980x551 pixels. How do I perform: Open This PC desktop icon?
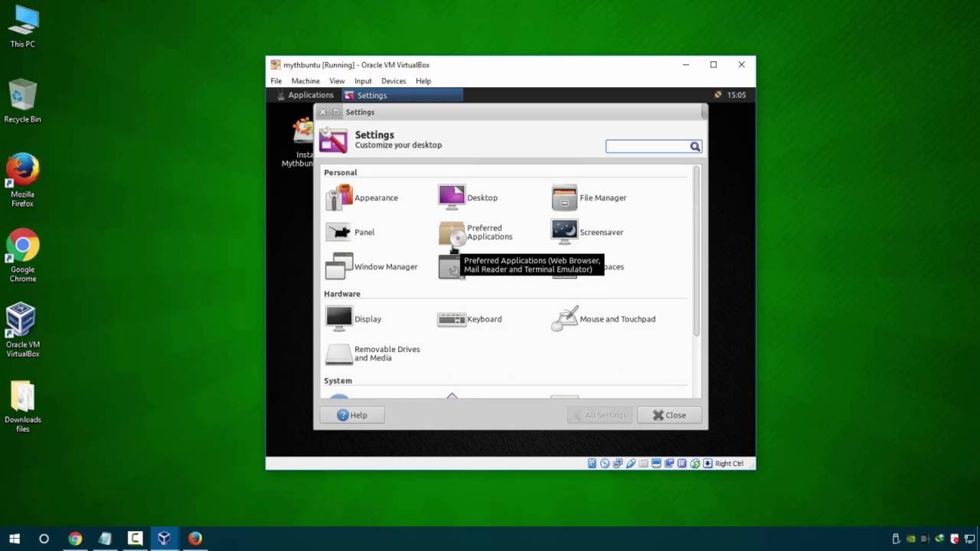pos(22,27)
